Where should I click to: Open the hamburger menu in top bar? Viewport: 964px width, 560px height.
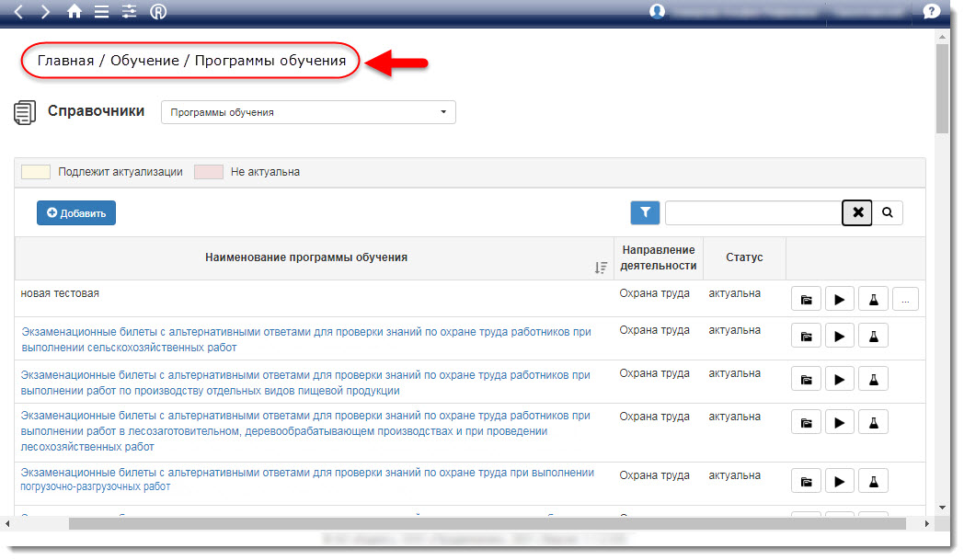(101, 12)
